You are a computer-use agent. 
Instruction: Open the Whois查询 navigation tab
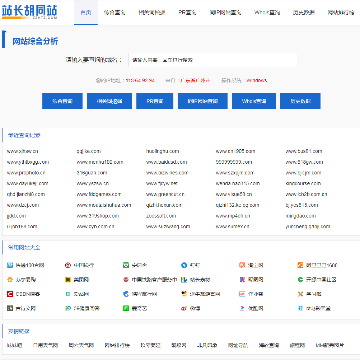[x=267, y=13]
